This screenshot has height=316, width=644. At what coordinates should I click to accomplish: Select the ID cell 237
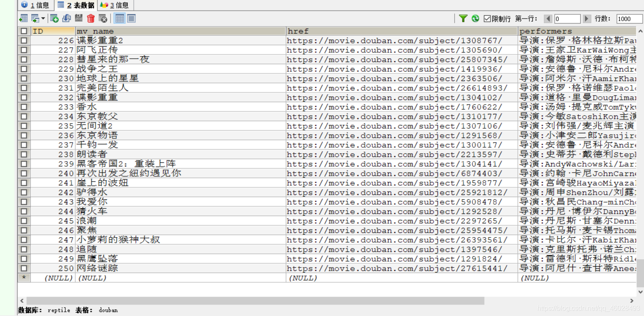point(53,145)
